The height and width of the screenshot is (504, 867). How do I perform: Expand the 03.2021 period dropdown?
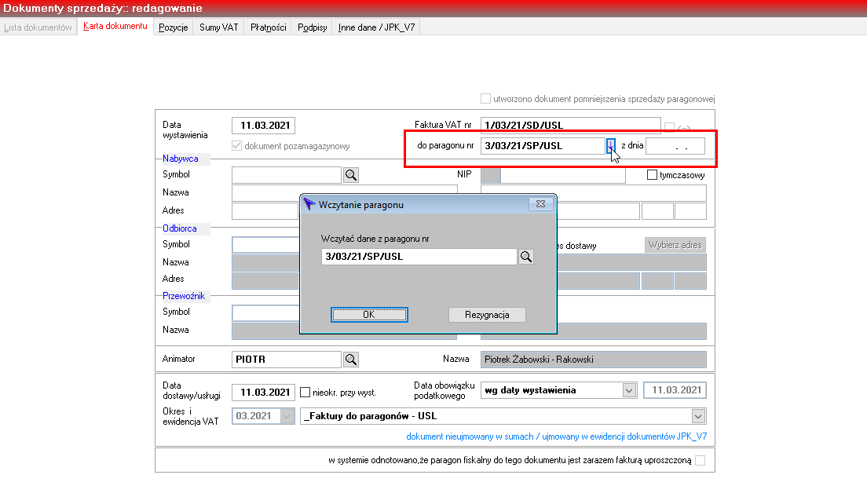287,416
